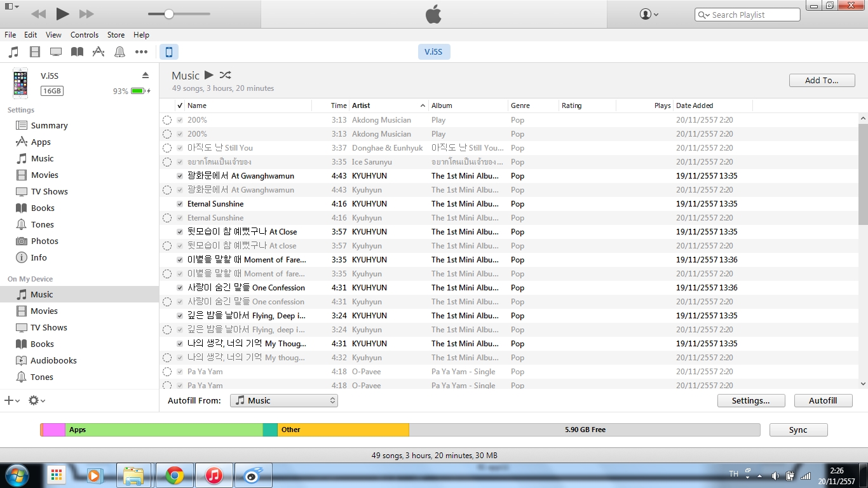
Task: Launch Chrome from the taskbar
Action: tap(175, 475)
